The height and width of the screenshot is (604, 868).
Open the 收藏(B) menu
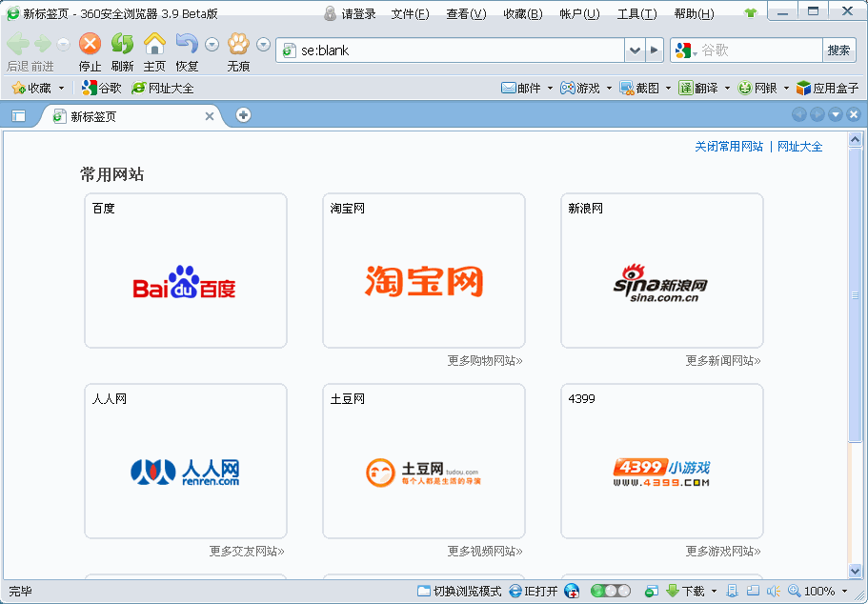click(x=522, y=14)
